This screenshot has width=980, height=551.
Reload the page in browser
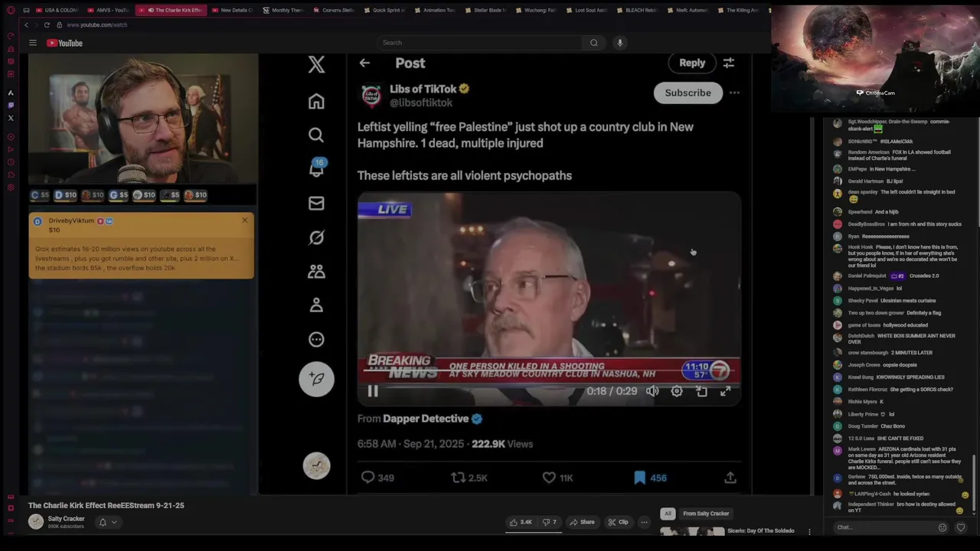point(47,24)
